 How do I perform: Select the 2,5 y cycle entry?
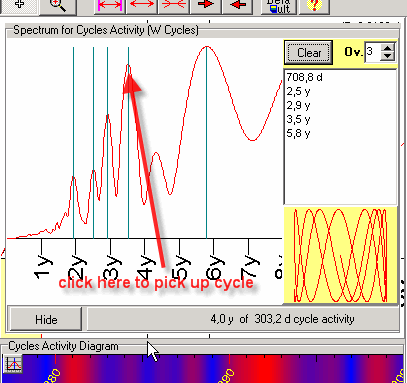pos(298,91)
